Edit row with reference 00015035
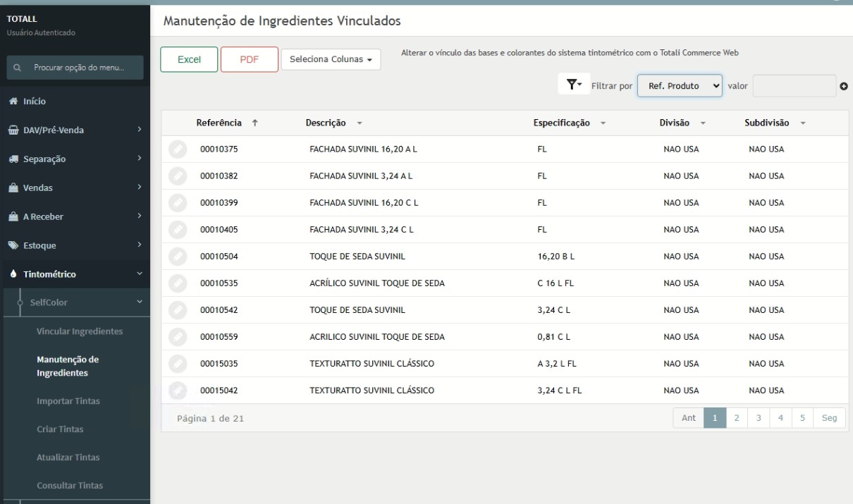This screenshot has height=504, width=853. [177, 364]
